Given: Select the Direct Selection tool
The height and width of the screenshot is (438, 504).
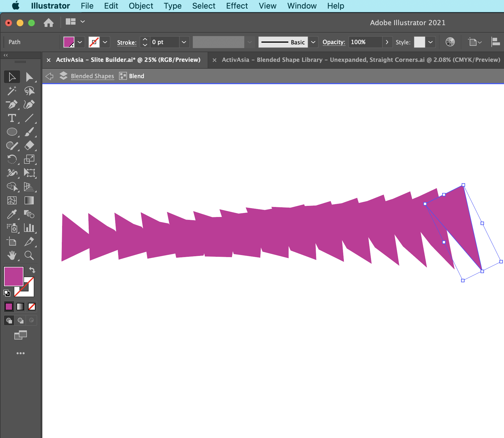Looking at the screenshot, I should coord(30,76).
